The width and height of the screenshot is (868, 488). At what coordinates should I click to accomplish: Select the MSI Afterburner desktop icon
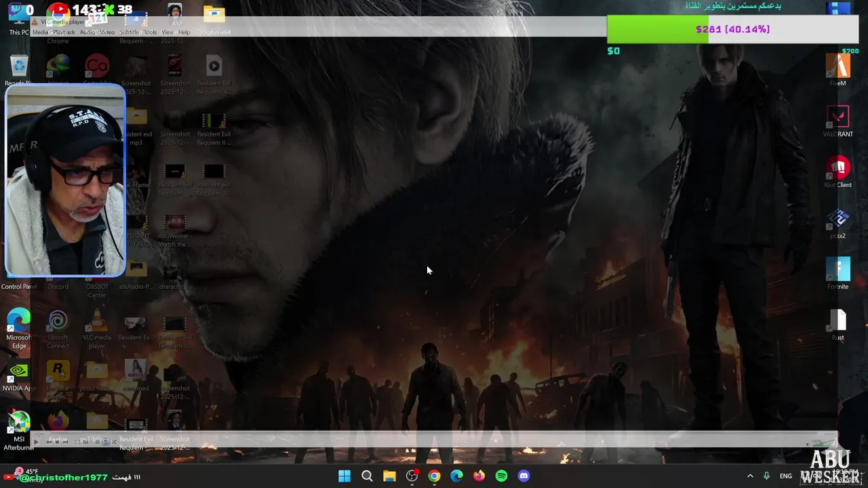(19, 431)
